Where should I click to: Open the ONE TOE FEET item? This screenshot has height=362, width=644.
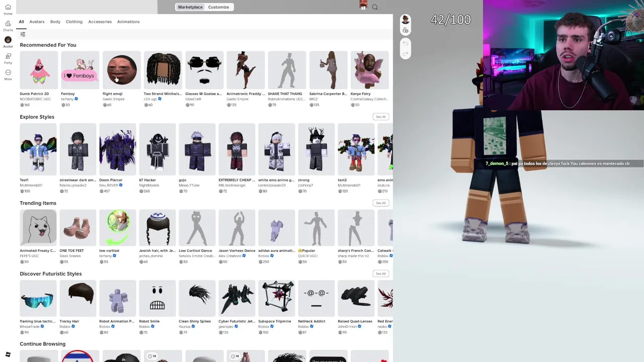click(78, 228)
